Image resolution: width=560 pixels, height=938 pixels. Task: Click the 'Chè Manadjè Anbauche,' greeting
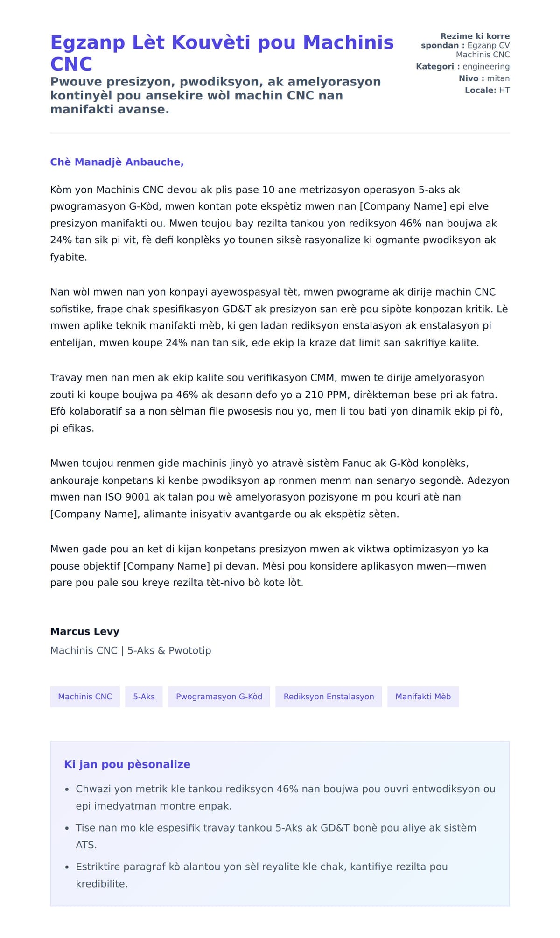pos(117,162)
